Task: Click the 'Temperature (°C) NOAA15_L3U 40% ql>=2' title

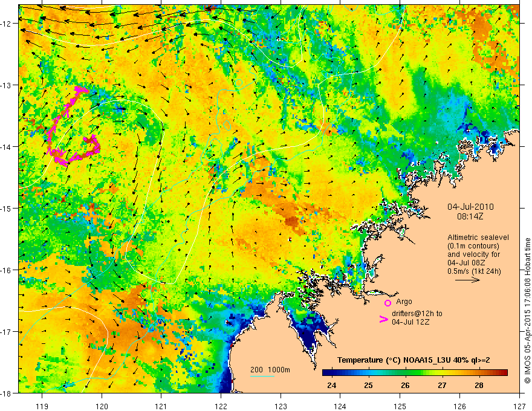Action: (x=414, y=360)
